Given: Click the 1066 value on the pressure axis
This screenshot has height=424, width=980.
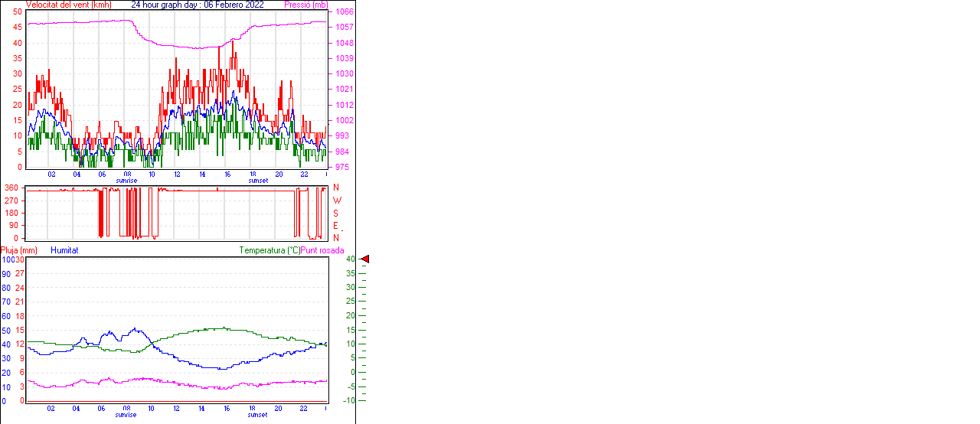Looking at the screenshot, I should tap(344, 12).
